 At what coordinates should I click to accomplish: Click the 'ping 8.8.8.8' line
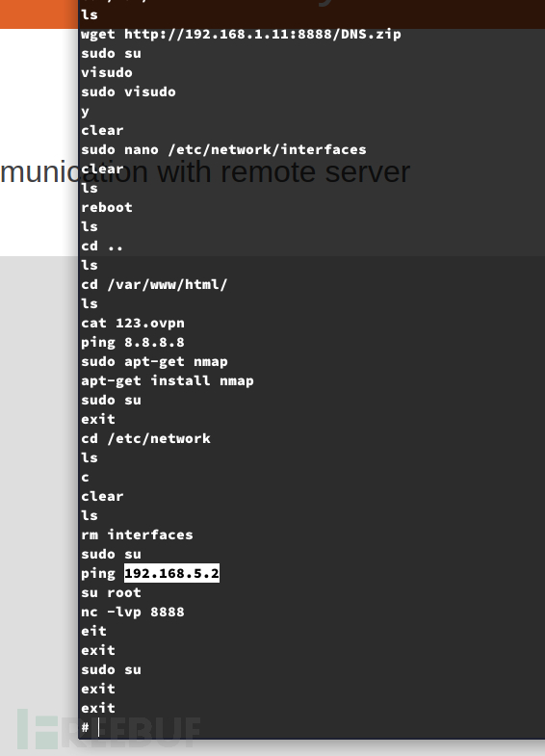pyautogui.click(x=133, y=342)
